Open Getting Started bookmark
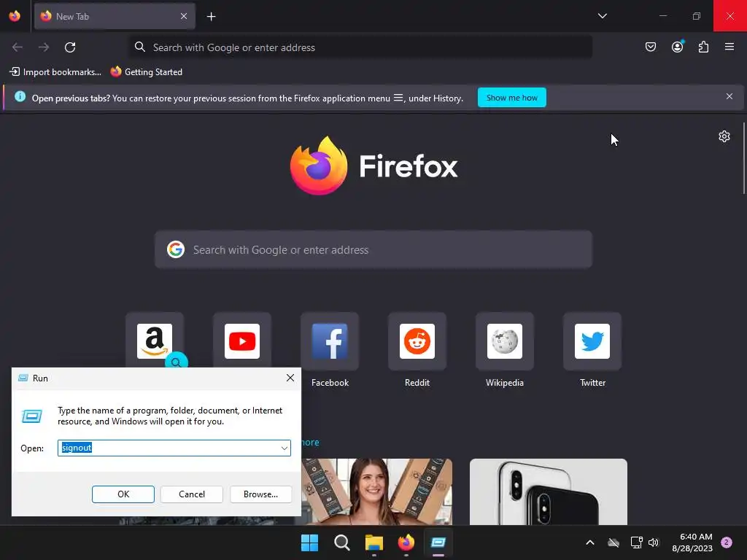747x560 pixels. (146, 72)
